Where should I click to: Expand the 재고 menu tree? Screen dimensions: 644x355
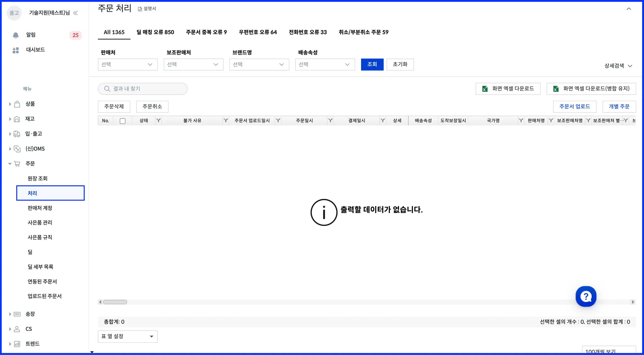click(x=10, y=119)
